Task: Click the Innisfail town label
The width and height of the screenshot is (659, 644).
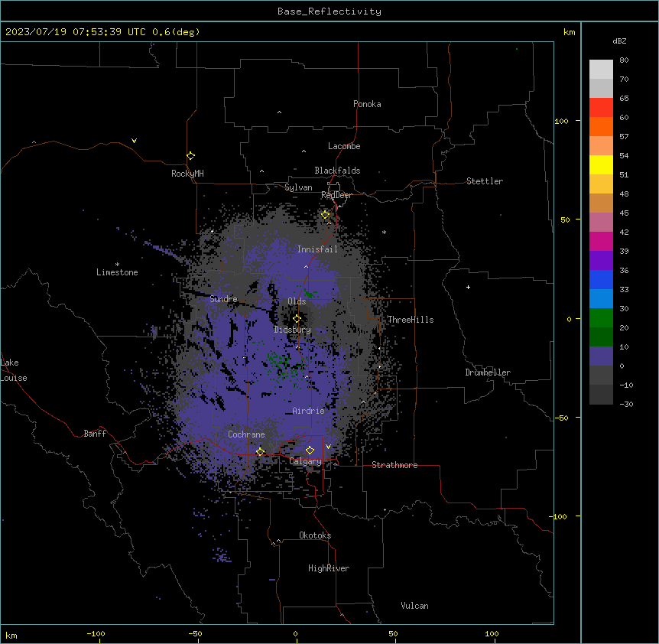Action: 317,249
